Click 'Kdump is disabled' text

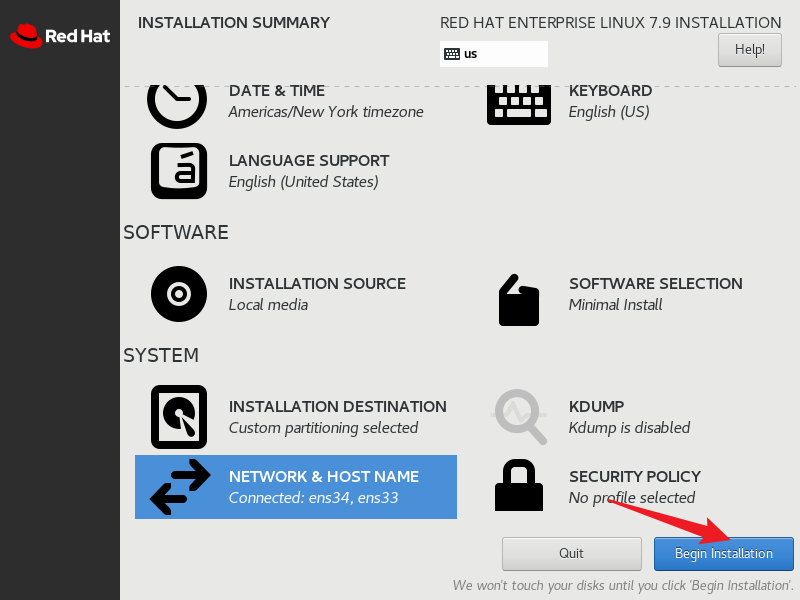(x=630, y=428)
